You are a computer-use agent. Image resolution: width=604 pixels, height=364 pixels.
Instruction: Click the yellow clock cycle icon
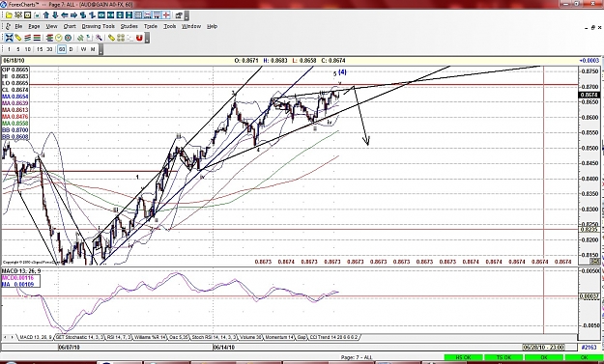pyautogui.click(x=59, y=38)
